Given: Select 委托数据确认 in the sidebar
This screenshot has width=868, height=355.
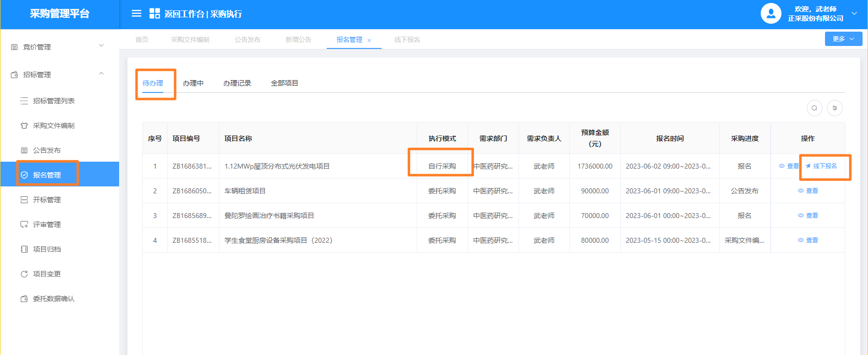Looking at the screenshot, I should (x=53, y=299).
